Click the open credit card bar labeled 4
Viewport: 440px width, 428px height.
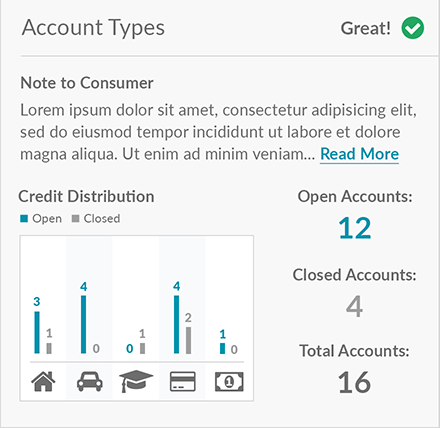pos(176,324)
